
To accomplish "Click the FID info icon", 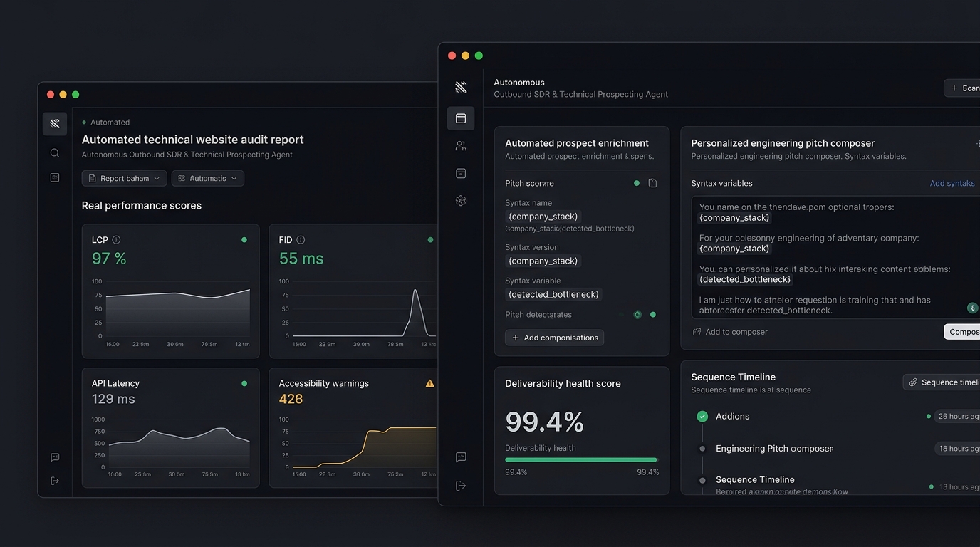I will point(301,240).
